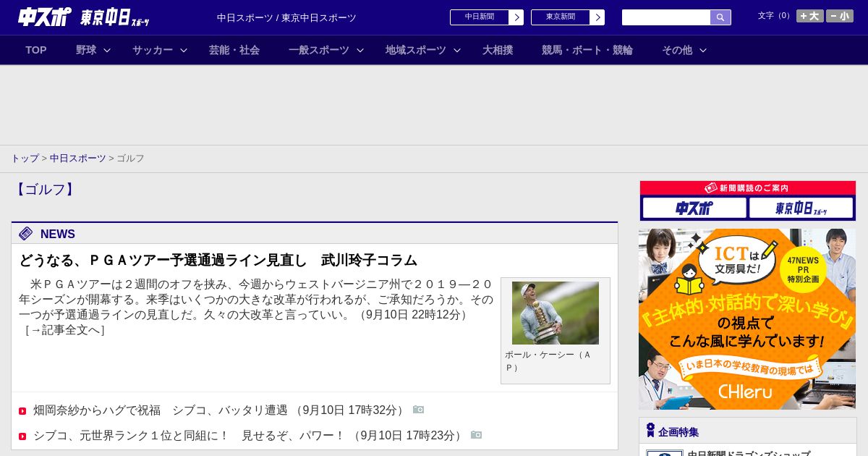Click the search magnifier button
Viewport: 868px width, 456px height.
coord(720,17)
